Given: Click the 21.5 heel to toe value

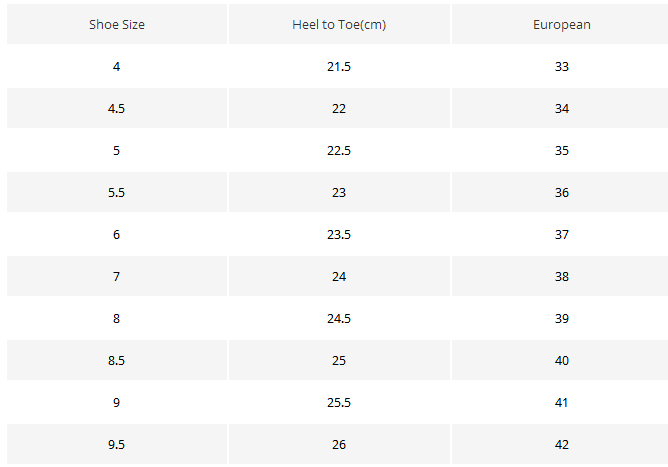Looking at the screenshot, I should click(339, 66).
